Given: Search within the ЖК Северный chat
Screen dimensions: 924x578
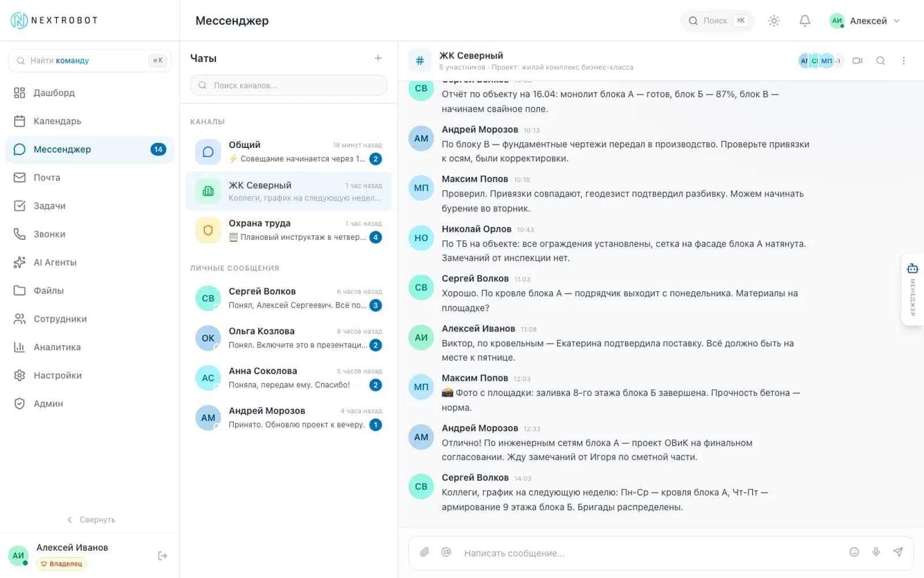Looking at the screenshot, I should (881, 61).
